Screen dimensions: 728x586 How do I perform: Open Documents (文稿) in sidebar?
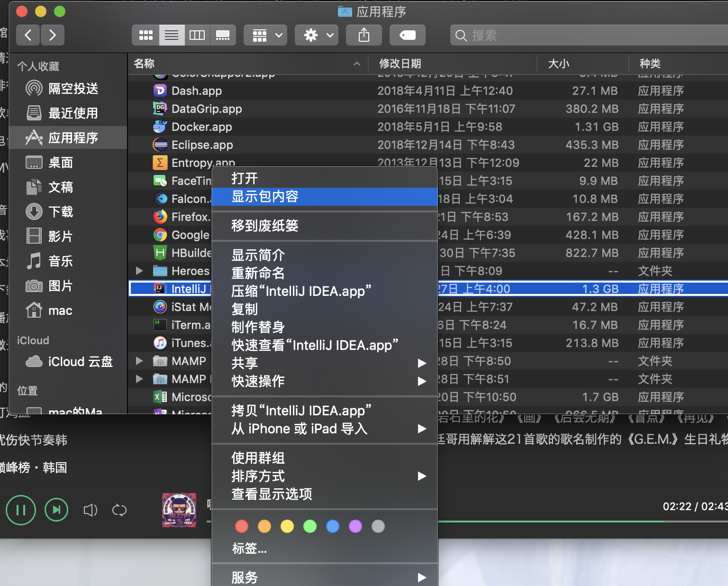click(68, 187)
